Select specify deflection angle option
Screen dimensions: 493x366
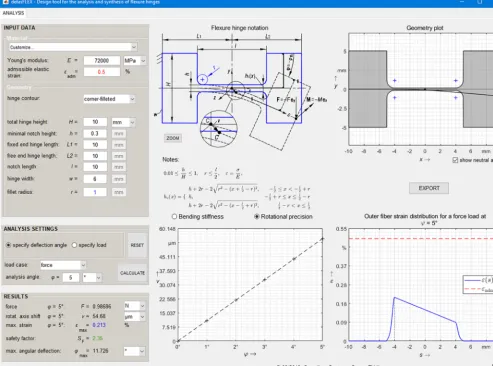[x=36, y=245]
